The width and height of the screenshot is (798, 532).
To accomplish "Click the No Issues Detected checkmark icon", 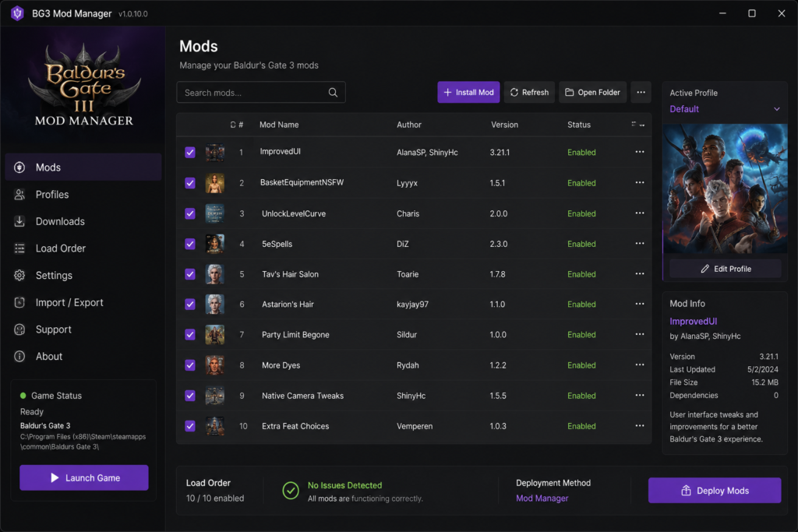I will tap(291, 491).
